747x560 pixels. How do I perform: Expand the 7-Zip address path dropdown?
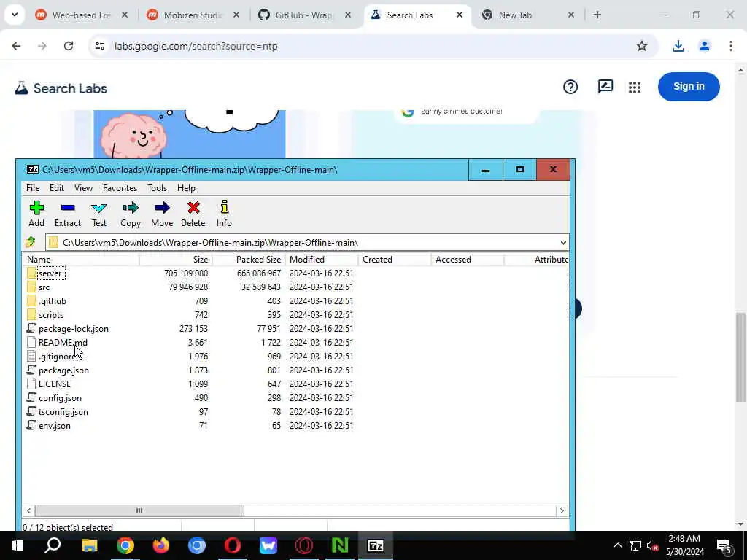[x=563, y=243]
